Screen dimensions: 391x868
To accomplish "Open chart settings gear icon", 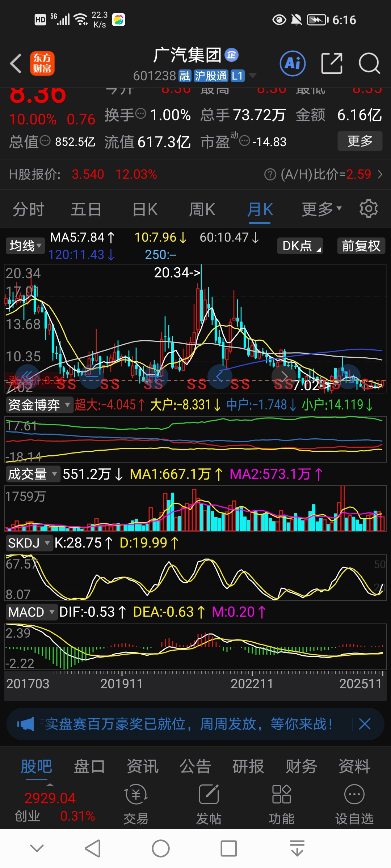I will tap(369, 209).
